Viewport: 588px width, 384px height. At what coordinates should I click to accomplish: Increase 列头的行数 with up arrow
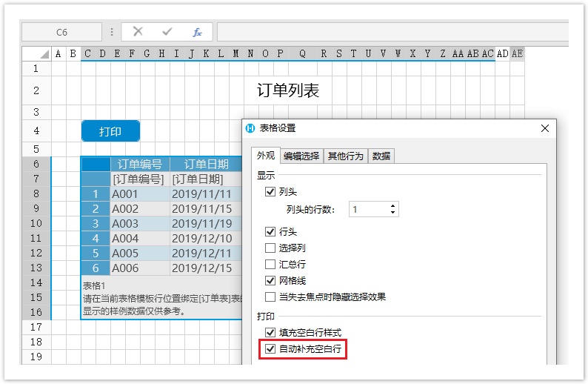392,205
